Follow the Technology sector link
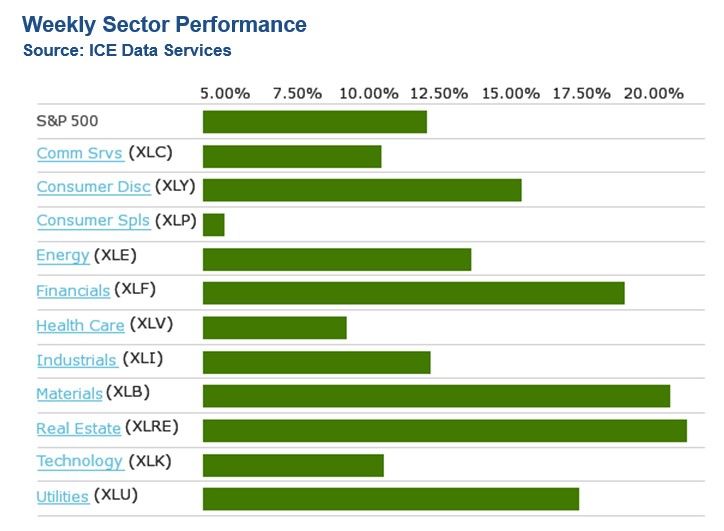 coord(79,462)
